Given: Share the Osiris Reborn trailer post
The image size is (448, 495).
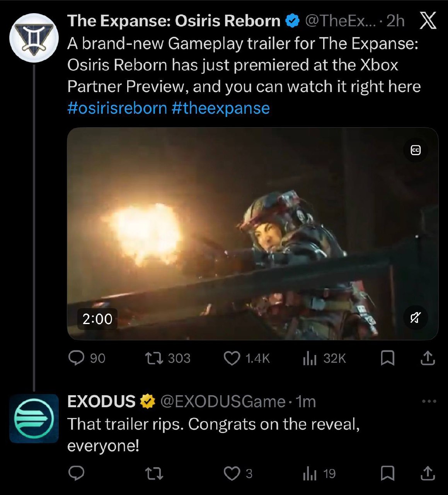Looking at the screenshot, I should (x=428, y=358).
